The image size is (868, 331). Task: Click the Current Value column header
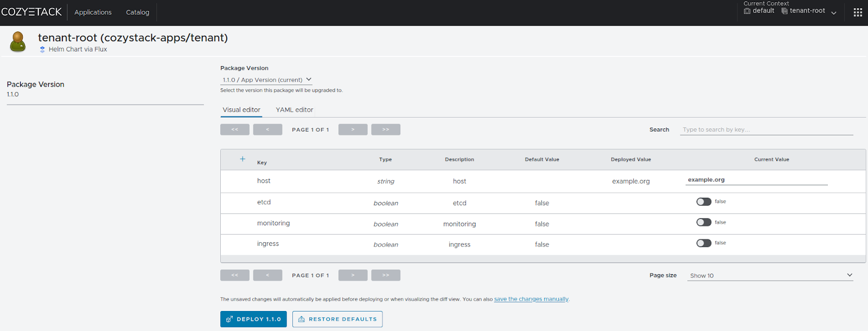pyautogui.click(x=771, y=159)
